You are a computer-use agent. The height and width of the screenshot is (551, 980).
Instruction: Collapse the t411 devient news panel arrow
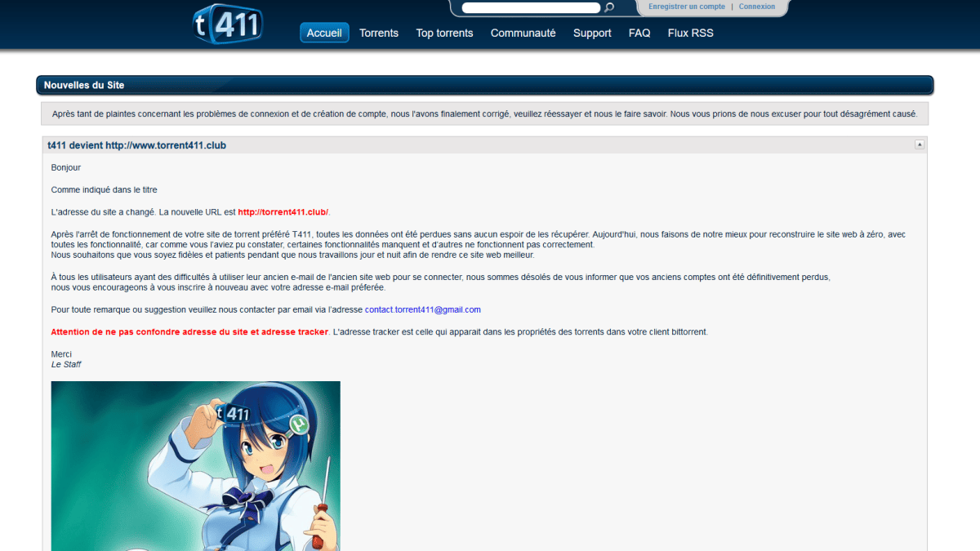[x=920, y=144]
